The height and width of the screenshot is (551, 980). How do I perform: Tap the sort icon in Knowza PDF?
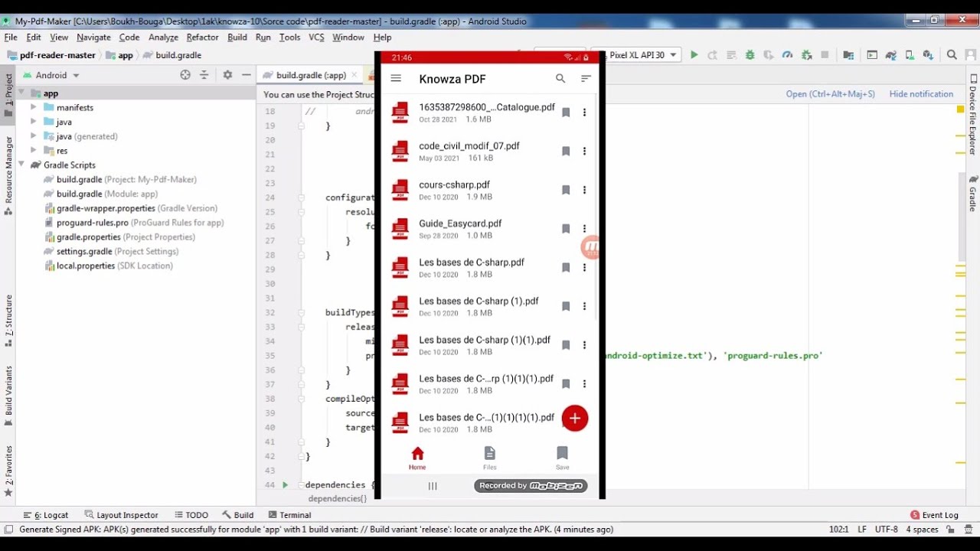[586, 79]
